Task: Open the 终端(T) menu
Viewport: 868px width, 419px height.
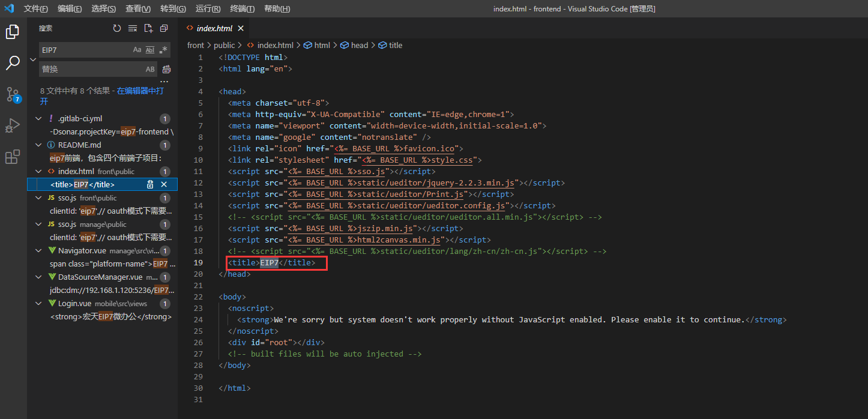Action: click(243, 8)
